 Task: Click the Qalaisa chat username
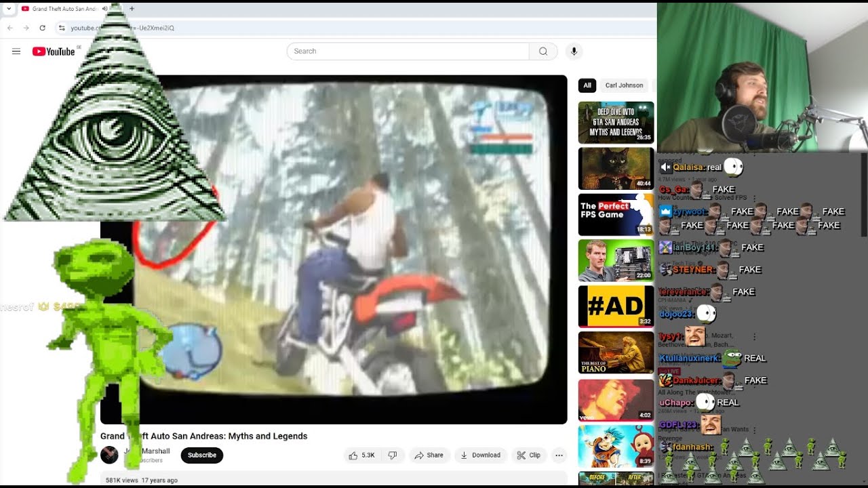tap(688, 167)
